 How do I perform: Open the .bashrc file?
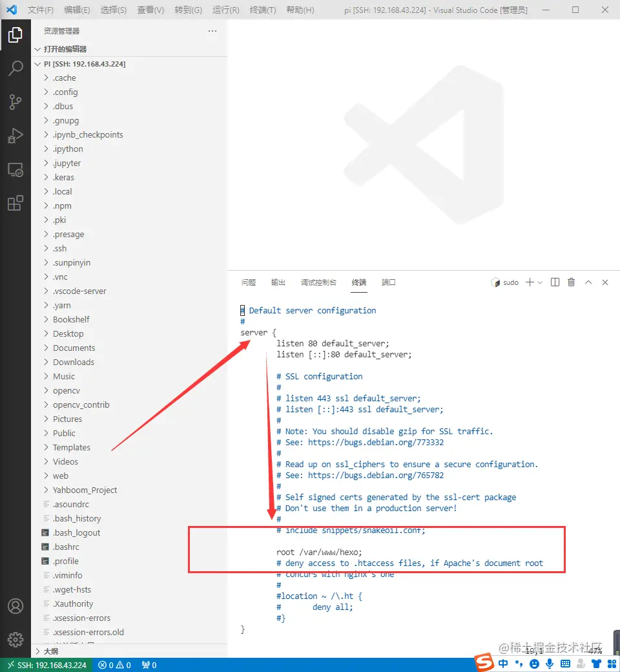[x=129, y=547]
